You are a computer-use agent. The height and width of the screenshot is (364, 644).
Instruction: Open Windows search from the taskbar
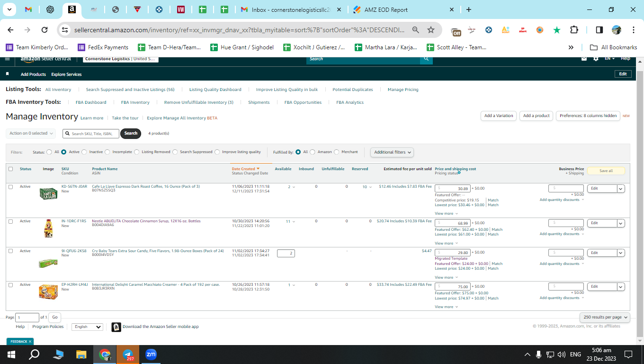click(35, 355)
